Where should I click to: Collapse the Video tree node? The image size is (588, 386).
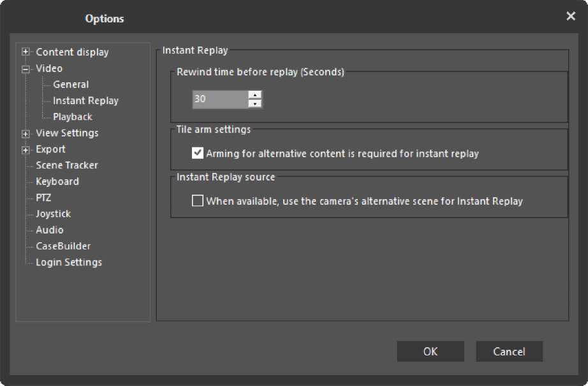tap(26, 69)
